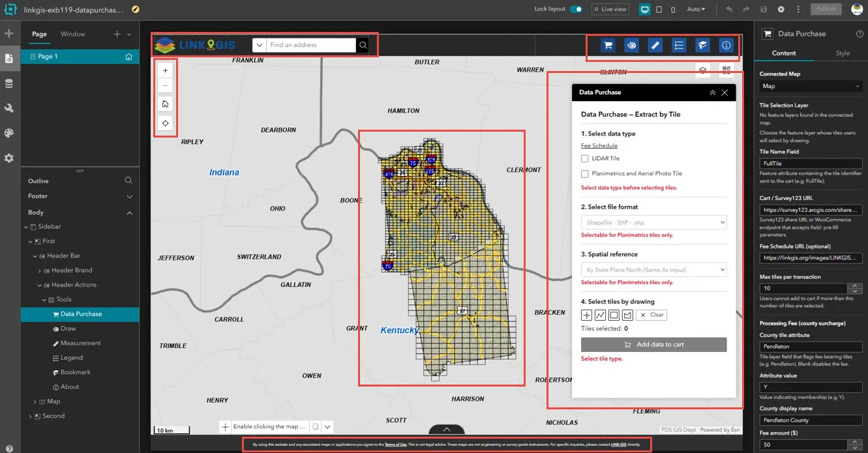Open the Ky State Plane spatial reference dropdown
Viewport: 868px width, 453px height.
(x=653, y=270)
